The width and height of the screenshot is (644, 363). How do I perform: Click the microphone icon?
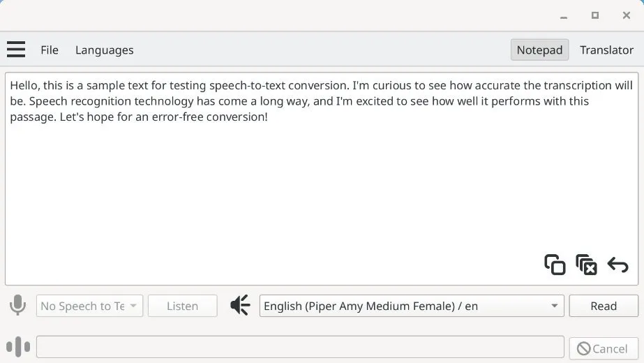[17, 305]
